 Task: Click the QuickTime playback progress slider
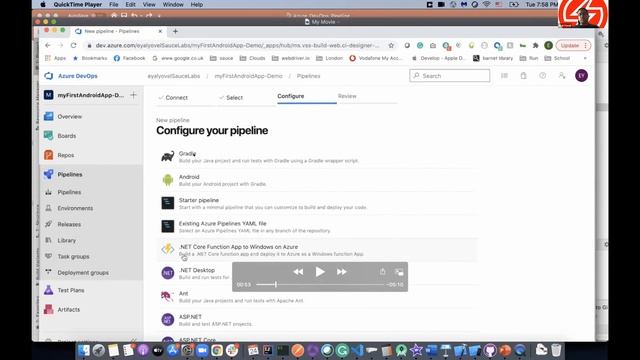pyautogui.click(x=320, y=284)
